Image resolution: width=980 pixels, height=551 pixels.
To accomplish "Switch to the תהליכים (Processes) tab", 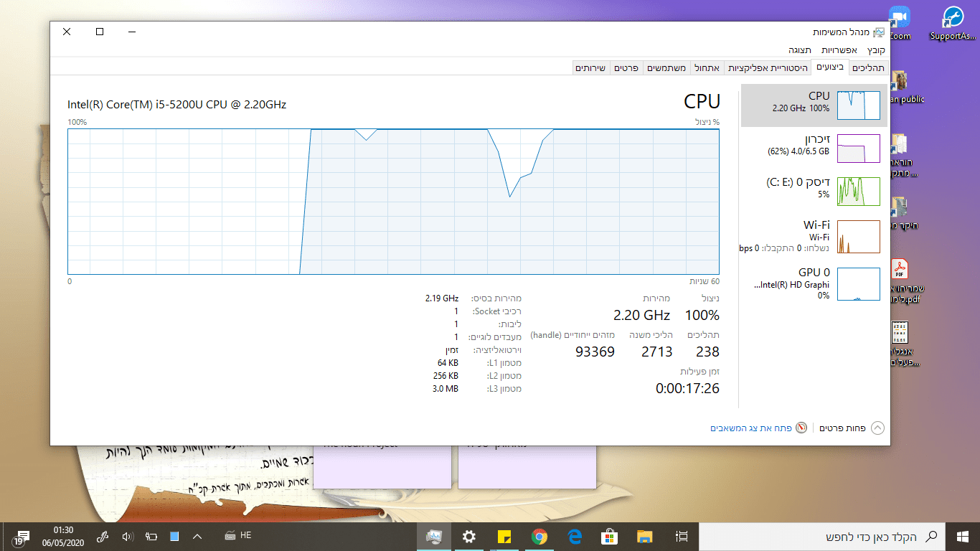I will (869, 67).
